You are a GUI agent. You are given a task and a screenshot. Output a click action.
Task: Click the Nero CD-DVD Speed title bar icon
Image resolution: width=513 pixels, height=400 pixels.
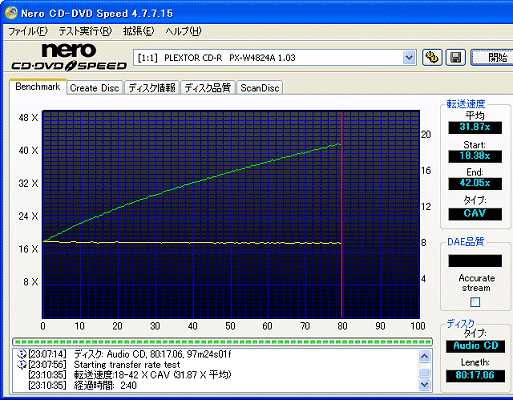(x=11, y=13)
